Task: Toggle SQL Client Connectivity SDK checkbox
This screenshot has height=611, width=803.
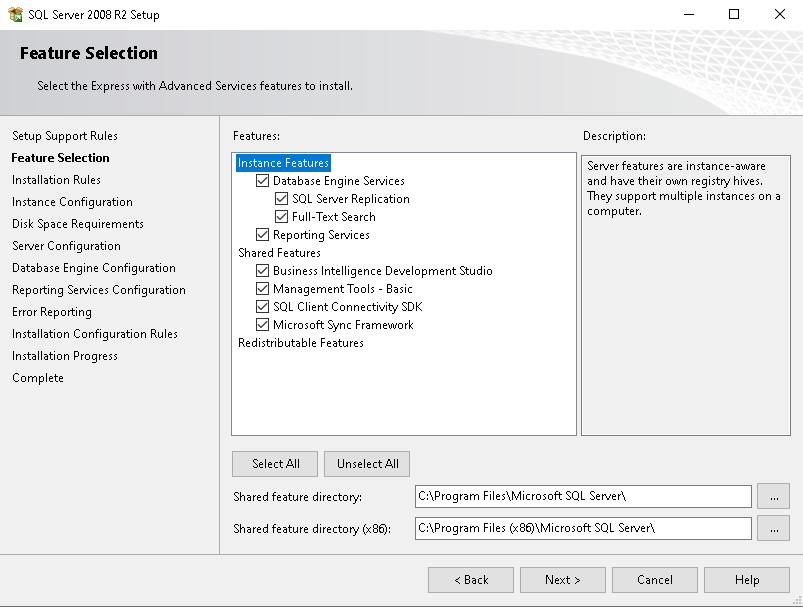Action: [x=262, y=306]
